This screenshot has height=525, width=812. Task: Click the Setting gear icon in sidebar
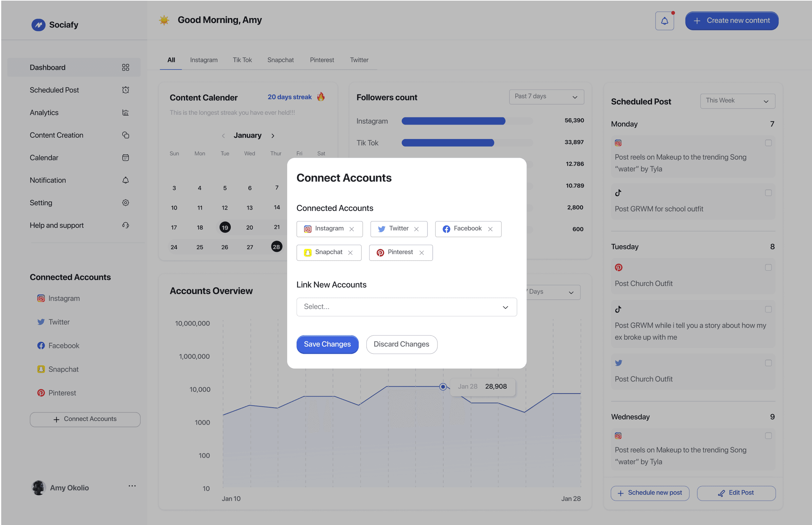(x=126, y=203)
